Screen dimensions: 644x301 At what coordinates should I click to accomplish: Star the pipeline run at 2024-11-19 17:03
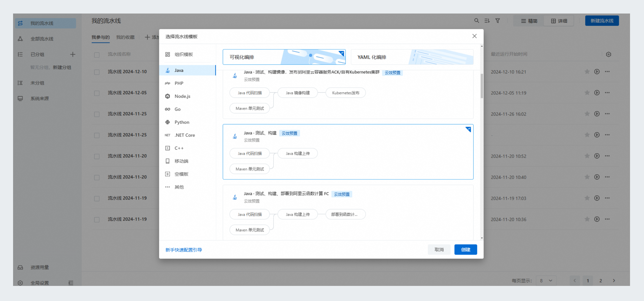[x=587, y=198]
